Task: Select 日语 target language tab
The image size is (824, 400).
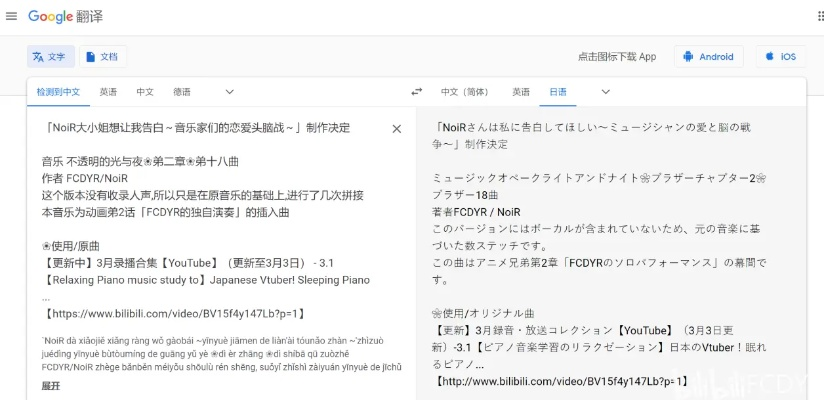Action: [558, 92]
